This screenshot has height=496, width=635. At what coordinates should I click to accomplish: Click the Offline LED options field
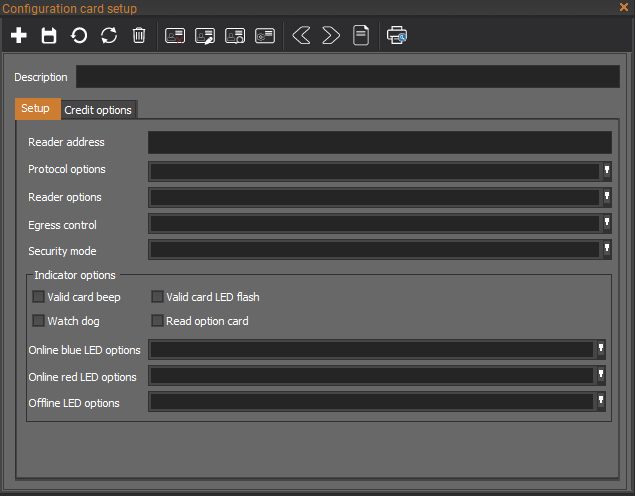point(377,402)
